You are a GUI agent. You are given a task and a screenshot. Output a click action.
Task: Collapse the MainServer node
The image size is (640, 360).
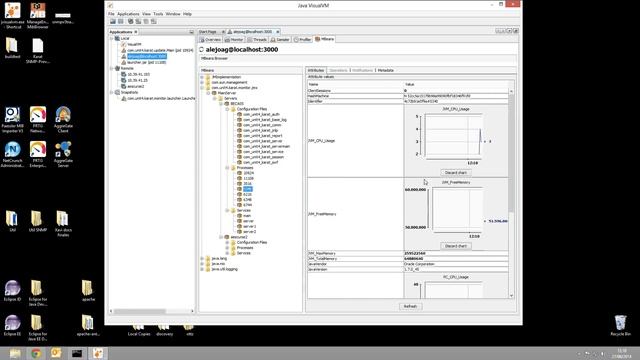[x=208, y=93]
